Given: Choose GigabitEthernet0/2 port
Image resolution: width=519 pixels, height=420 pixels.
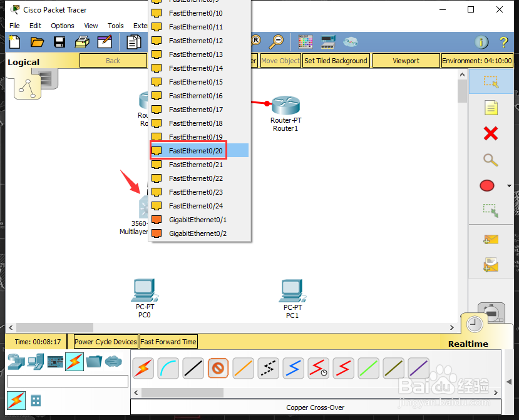Looking at the screenshot, I should pos(199,233).
